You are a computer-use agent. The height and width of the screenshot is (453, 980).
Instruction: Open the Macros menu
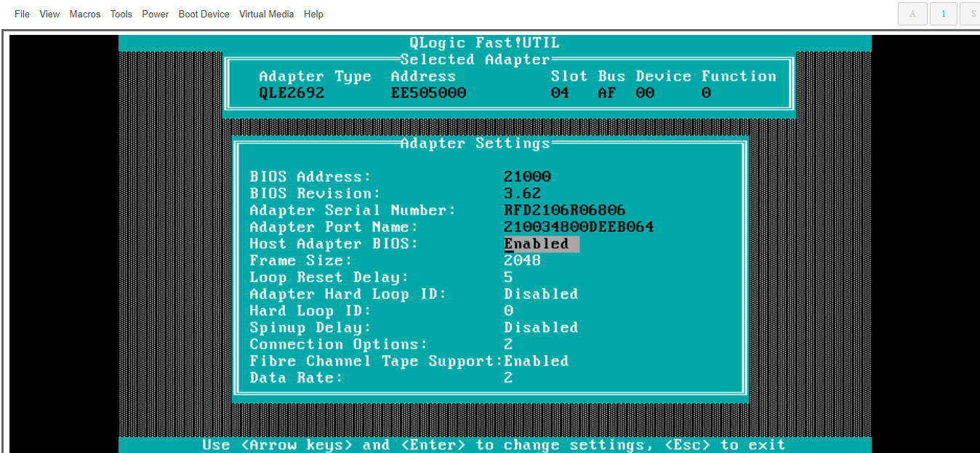pos(85,14)
